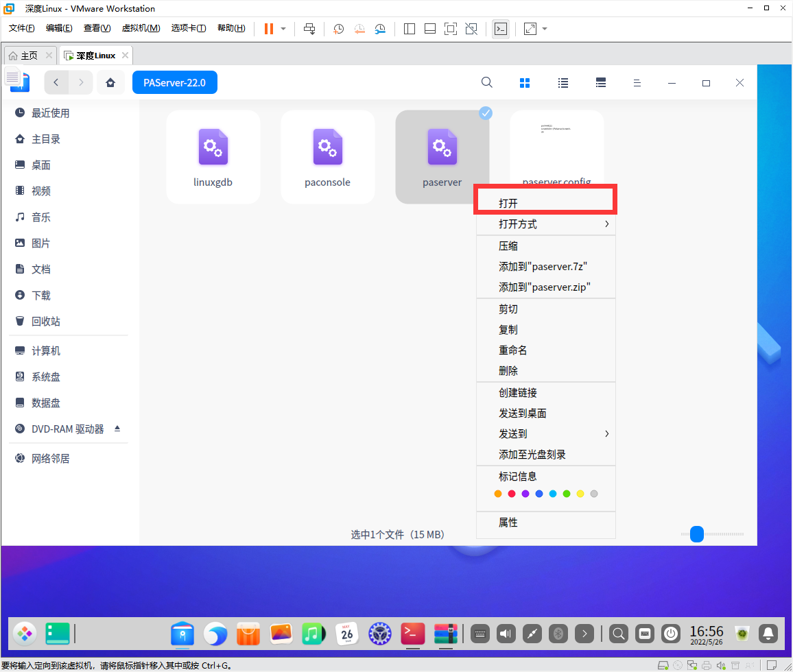The image size is (793, 672).
Task: Switch to icon grid view
Action: (525, 83)
